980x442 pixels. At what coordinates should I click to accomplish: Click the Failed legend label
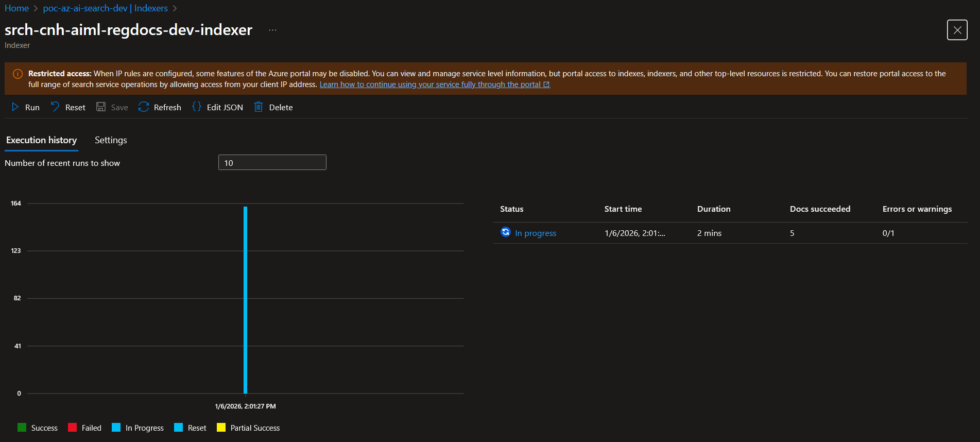(x=92, y=428)
